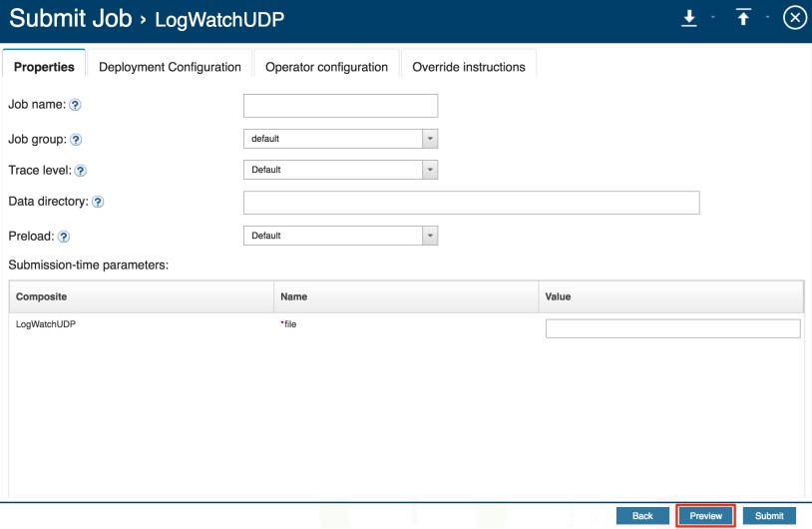
Task: Show help for Preload
Action: [64, 237]
